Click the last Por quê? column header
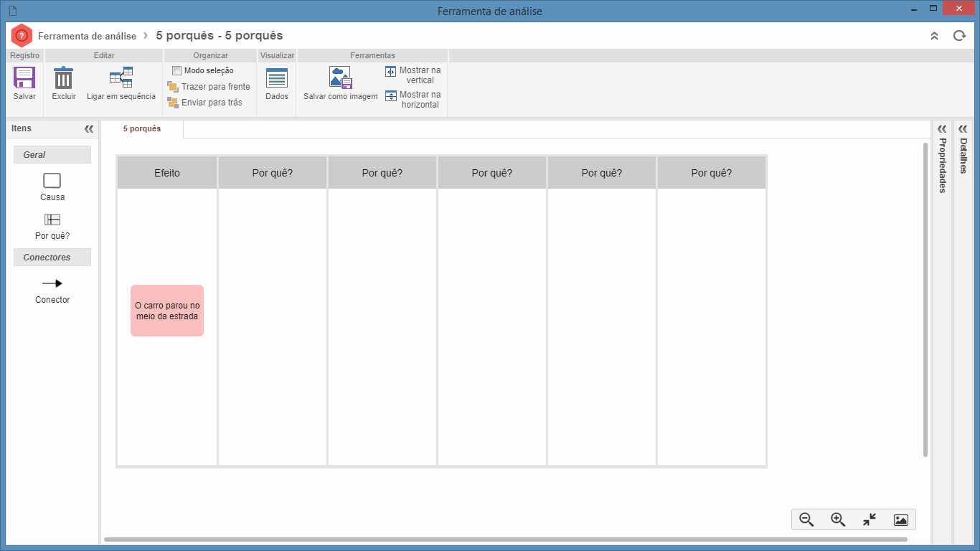 pos(712,173)
